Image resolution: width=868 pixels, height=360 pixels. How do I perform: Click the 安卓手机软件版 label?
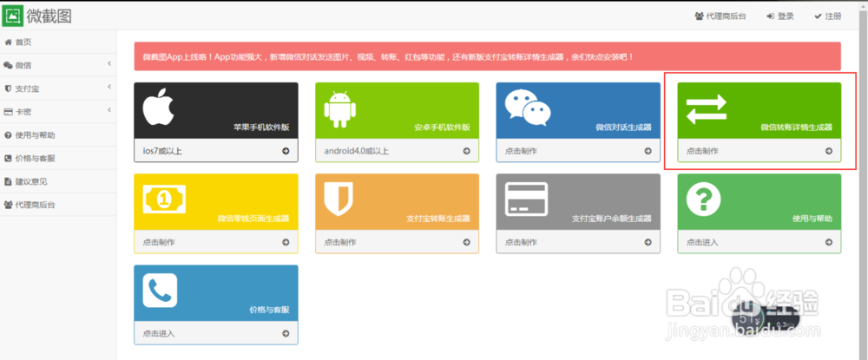pyautogui.click(x=443, y=128)
